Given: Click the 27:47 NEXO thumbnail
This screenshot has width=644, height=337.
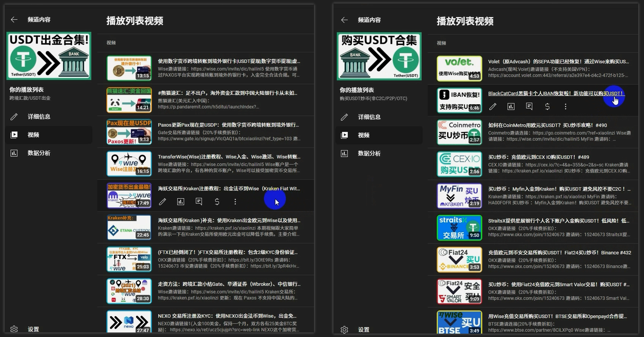Looking at the screenshot, I should [x=129, y=322].
